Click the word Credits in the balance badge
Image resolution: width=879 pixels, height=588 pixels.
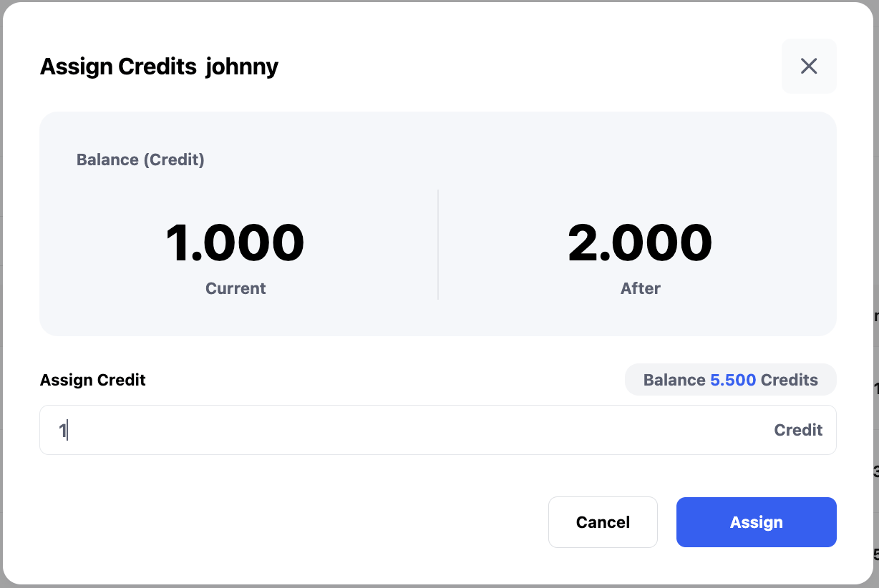[x=789, y=380]
